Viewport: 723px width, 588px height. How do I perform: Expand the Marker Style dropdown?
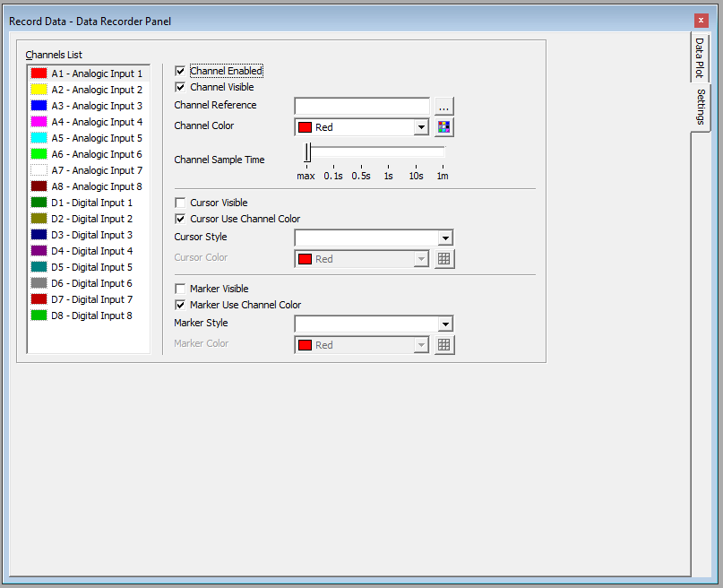point(444,324)
